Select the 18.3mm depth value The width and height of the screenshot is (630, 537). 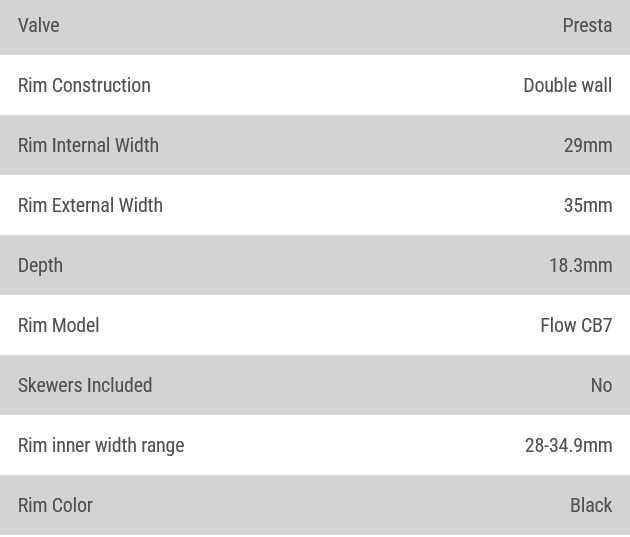tap(580, 266)
